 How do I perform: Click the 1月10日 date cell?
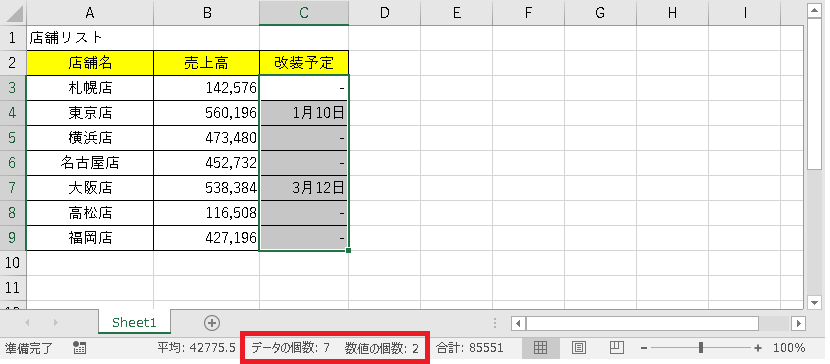[x=304, y=113]
